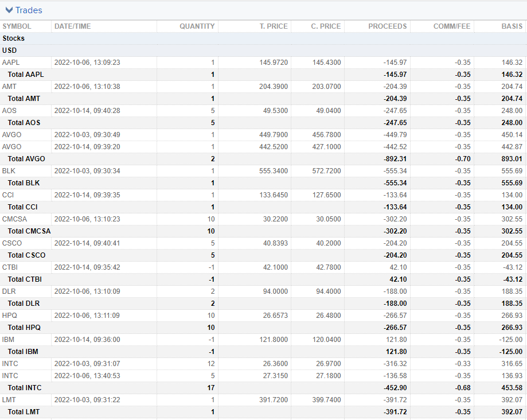527x420 pixels.
Task: Select the DLR symbol cell
Action: pos(9,291)
